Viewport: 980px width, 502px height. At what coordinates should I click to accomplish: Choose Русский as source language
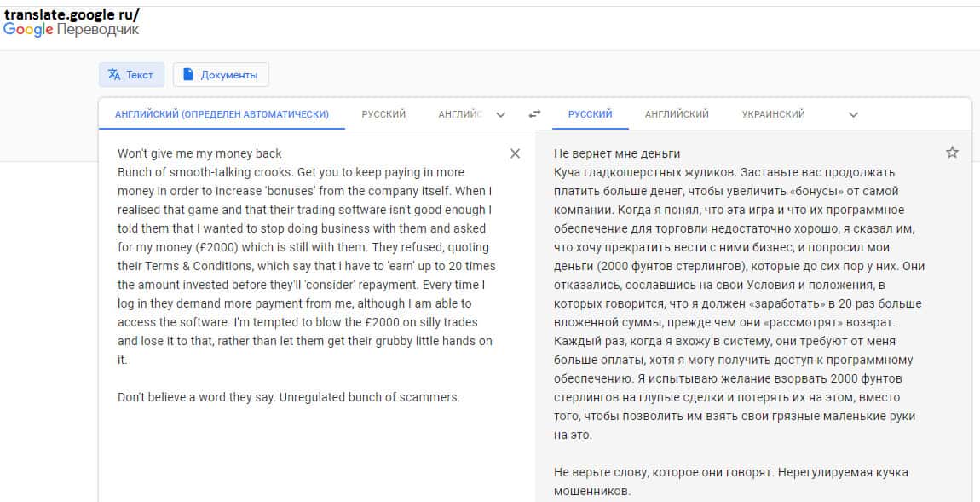coord(383,113)
